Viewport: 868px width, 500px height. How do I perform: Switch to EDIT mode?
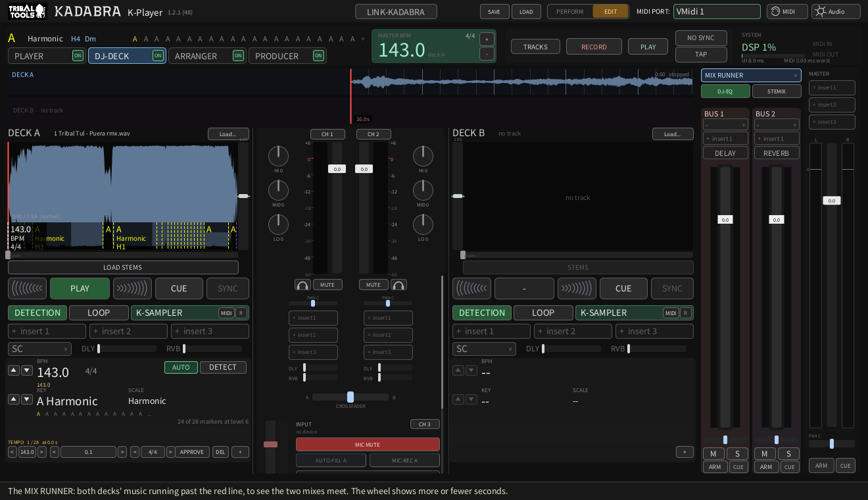click(611, 11)
